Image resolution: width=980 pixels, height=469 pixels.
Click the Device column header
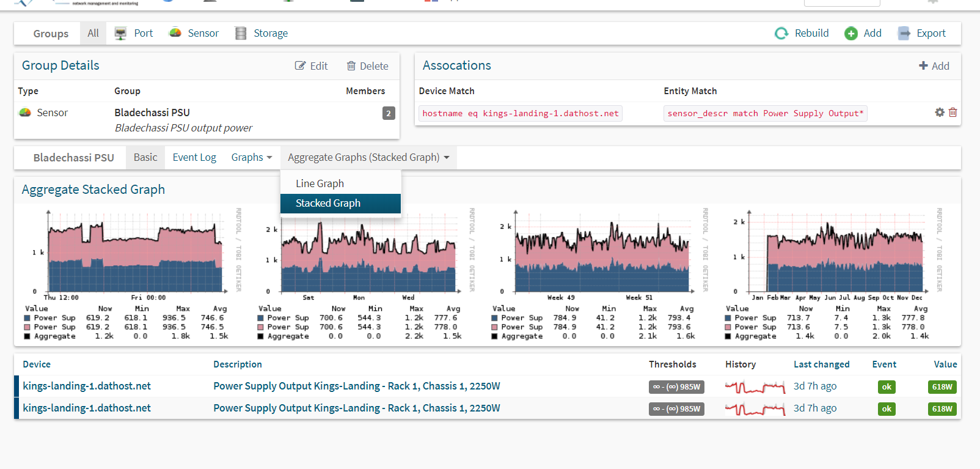coord(37,364)
